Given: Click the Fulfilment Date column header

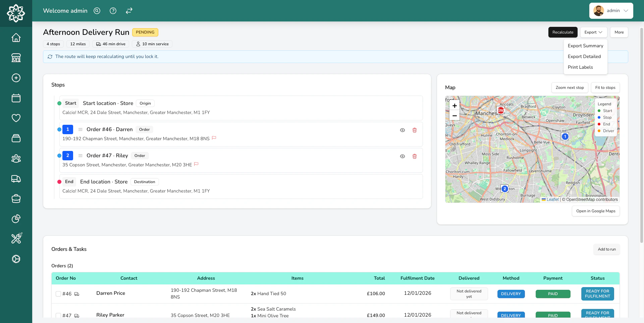Looking at the screenshot, I should tap(417, 278).
